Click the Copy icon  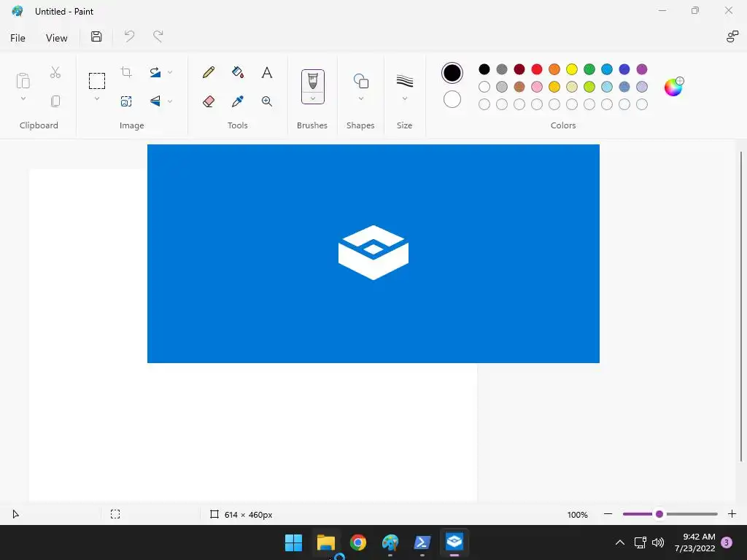(x=55, y=101)
